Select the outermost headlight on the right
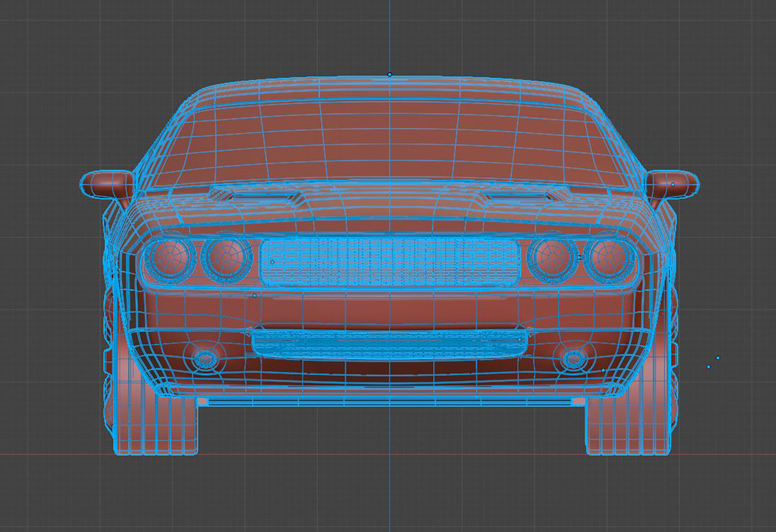 coord(608,258)
